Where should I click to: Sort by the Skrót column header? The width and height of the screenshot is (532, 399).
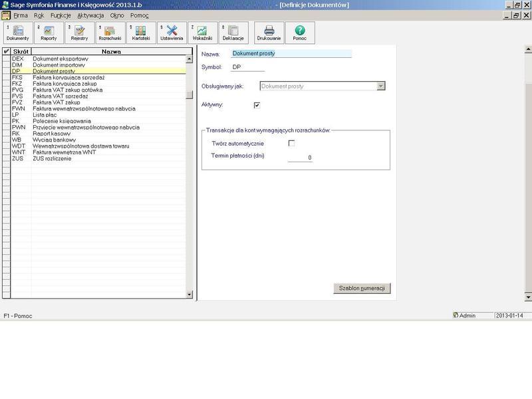click(x=21, y=52)
